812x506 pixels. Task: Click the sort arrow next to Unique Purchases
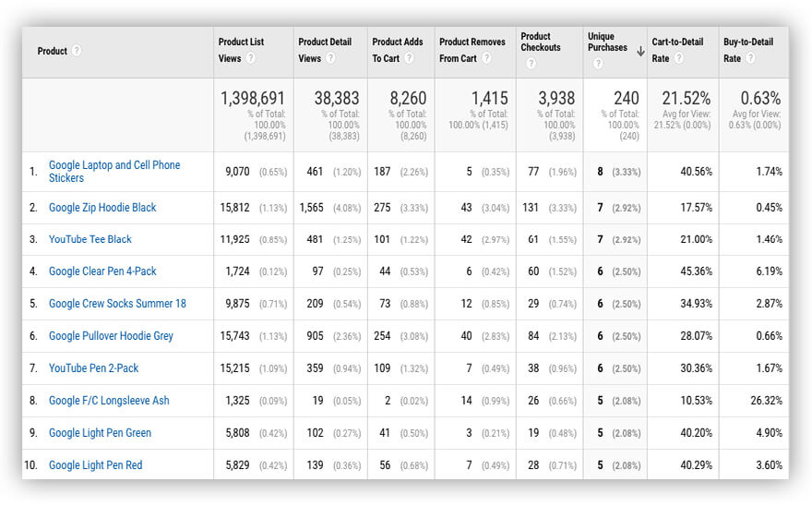(x=640, y=52)
